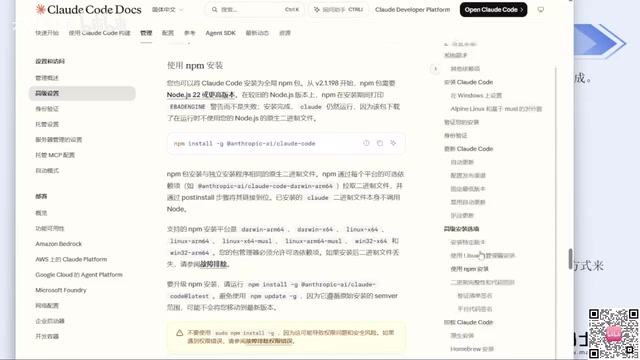Jump to 原生安装 in contents

(x=462, y=336)
